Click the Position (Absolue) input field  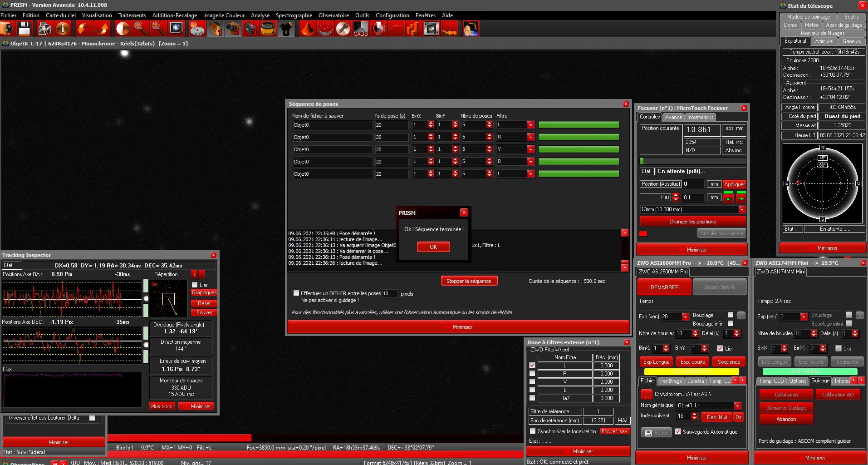point(693,184)
